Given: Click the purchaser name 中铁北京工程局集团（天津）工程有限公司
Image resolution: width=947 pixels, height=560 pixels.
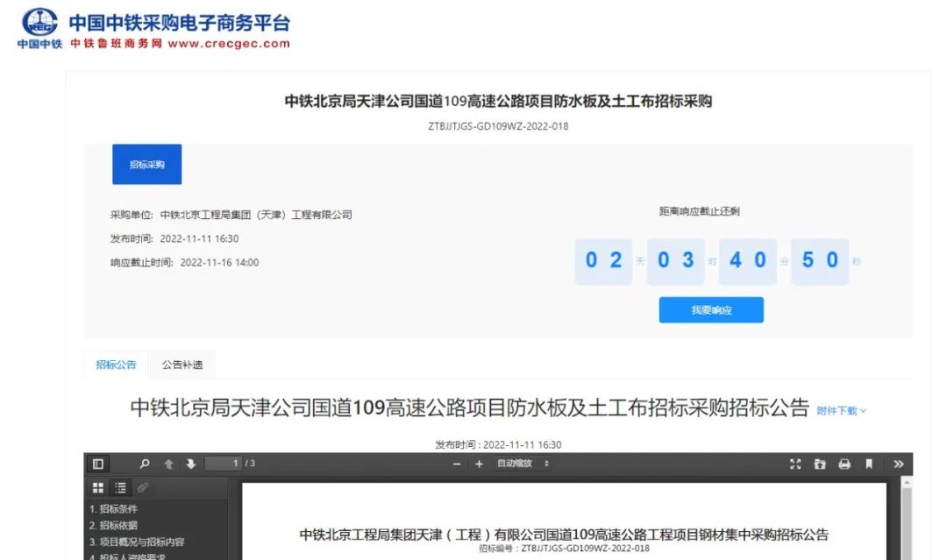Looking at the screenshot, I should [256, 215].
